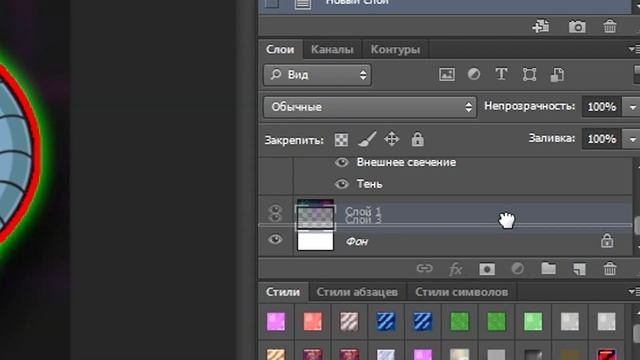Apply the magenta style swatch

coord(276,322)
